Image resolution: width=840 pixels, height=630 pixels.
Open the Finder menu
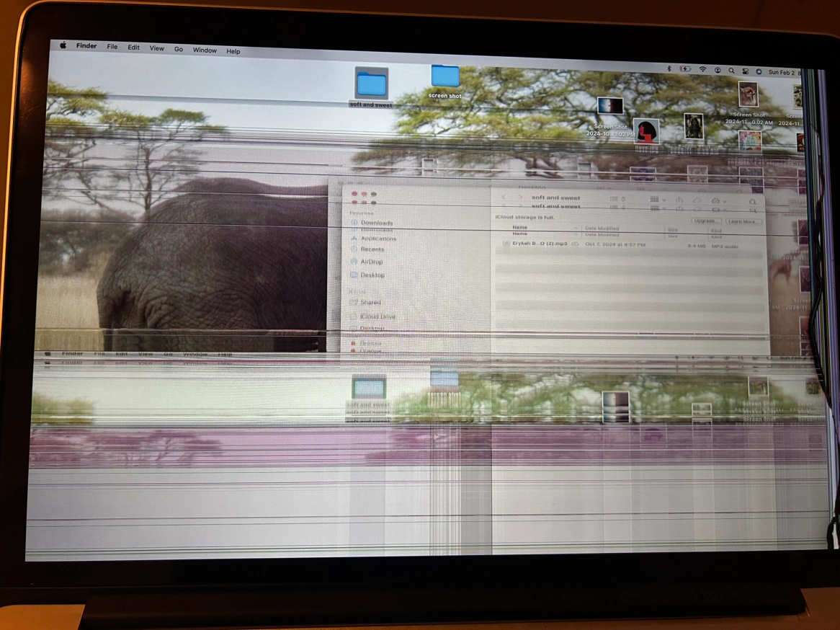86,46
